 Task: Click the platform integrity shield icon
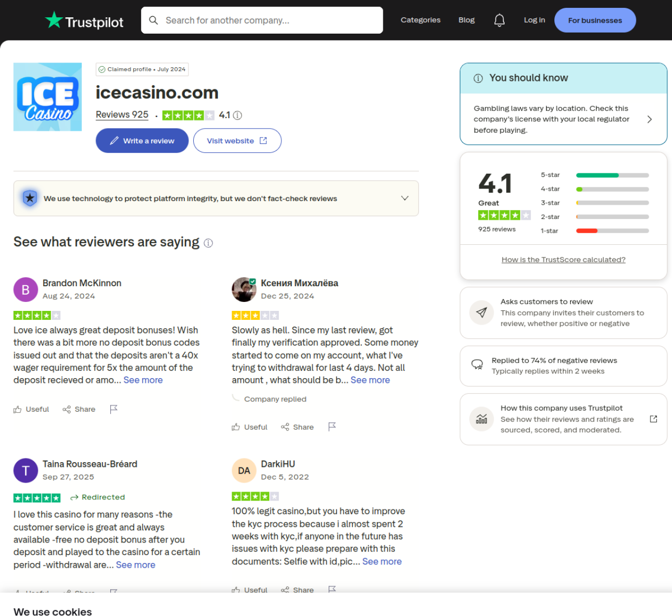(30, 198)
